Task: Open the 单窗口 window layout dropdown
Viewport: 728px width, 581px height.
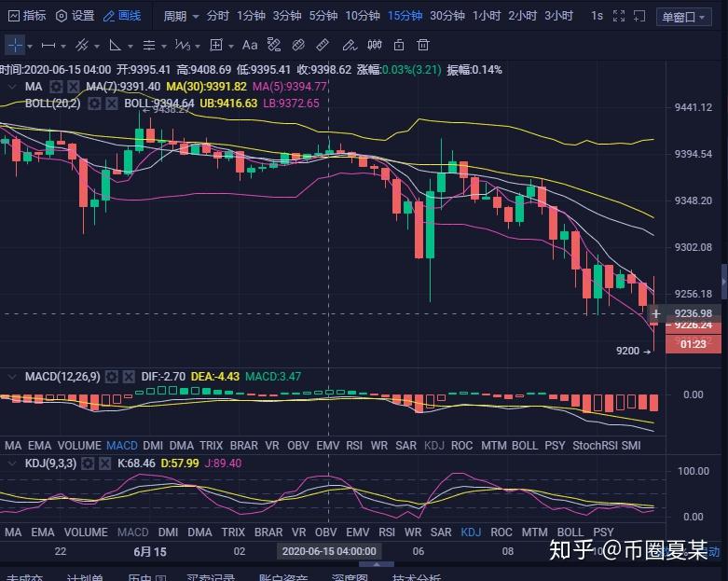Action: pyautogui.click(x=683, y=17)
